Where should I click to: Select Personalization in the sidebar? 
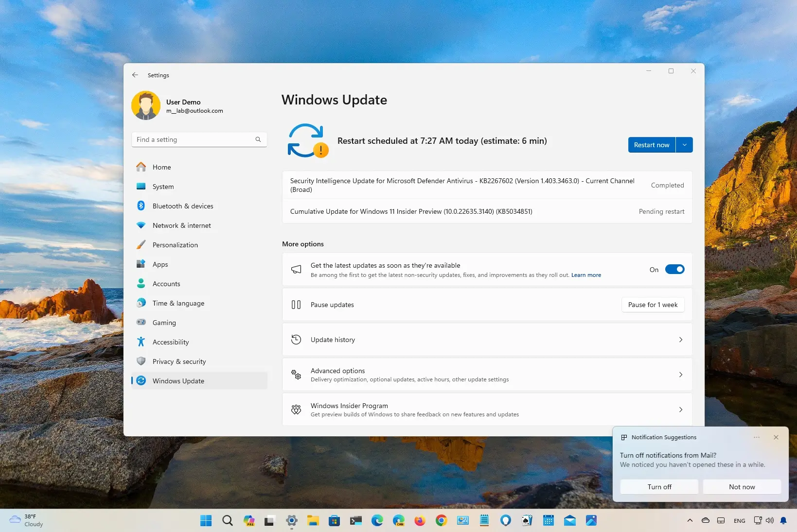click(199, 245)
